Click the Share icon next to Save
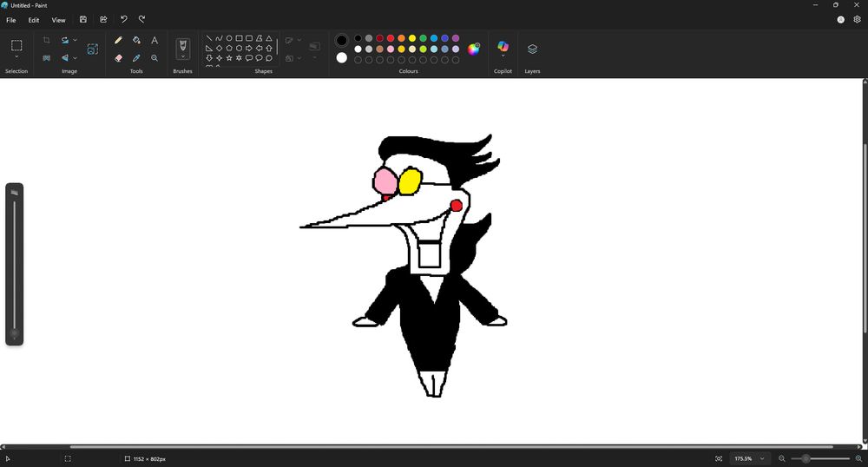The width and height of the screenshot is (868, 467). point(103,19)
